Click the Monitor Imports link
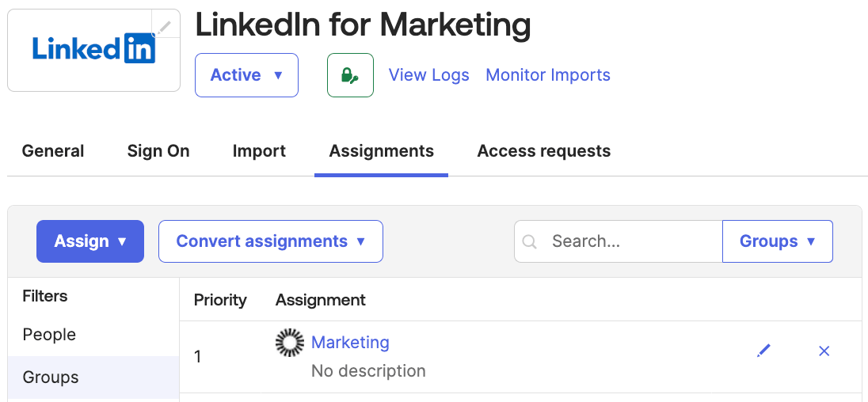Viewport: 868px width, 402px height. click(x=548, y=75)
